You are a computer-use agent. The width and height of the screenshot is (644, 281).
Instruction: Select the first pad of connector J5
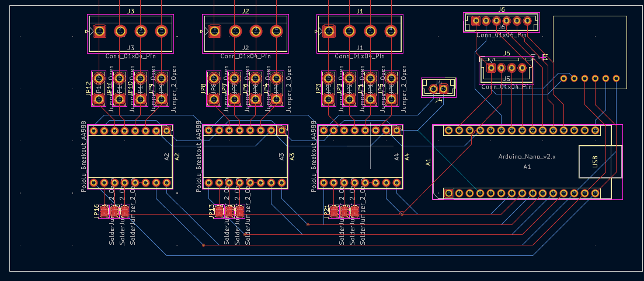[x=491, y=68]
